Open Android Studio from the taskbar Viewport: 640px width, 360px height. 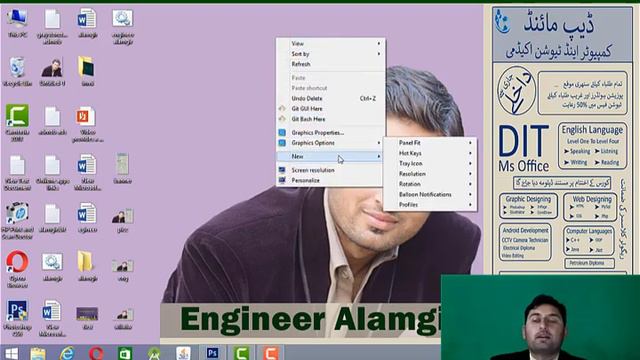[x=154, y=353]
